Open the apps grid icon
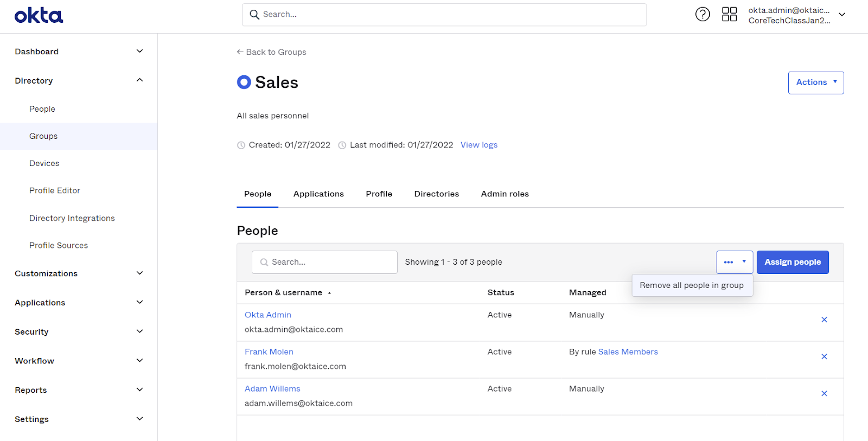Image resolution: width=868 pixels, height=441 pixels. coord(729,14)
